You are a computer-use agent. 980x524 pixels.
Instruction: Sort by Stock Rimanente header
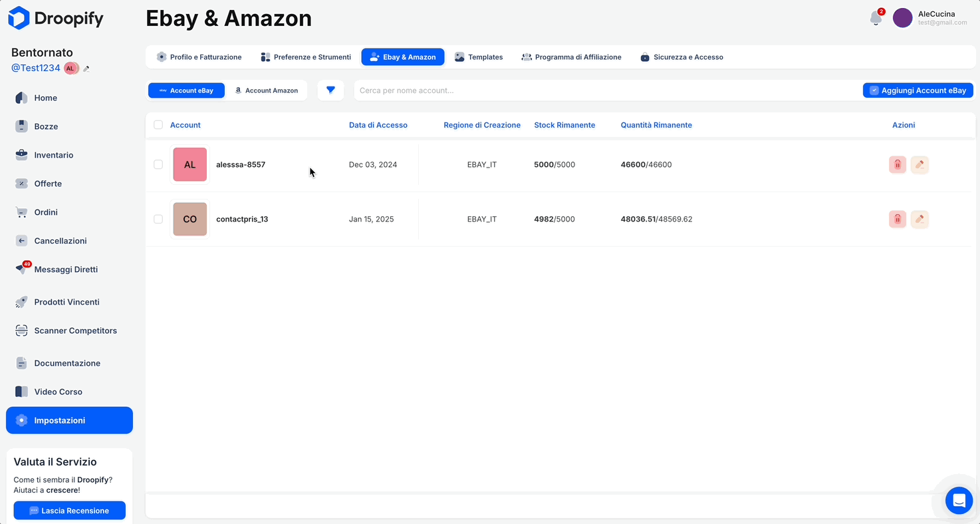(x=564, y=125)
